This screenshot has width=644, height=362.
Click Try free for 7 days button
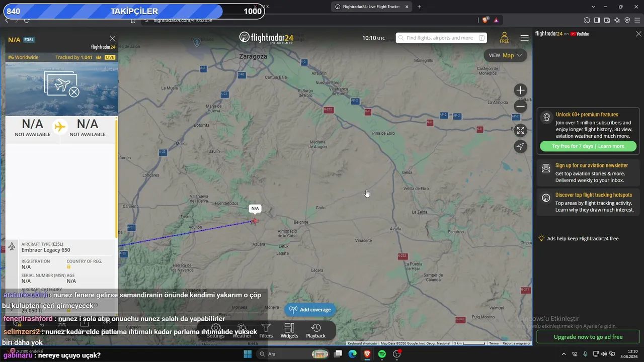pyautogui.click(x=588, y=146)
